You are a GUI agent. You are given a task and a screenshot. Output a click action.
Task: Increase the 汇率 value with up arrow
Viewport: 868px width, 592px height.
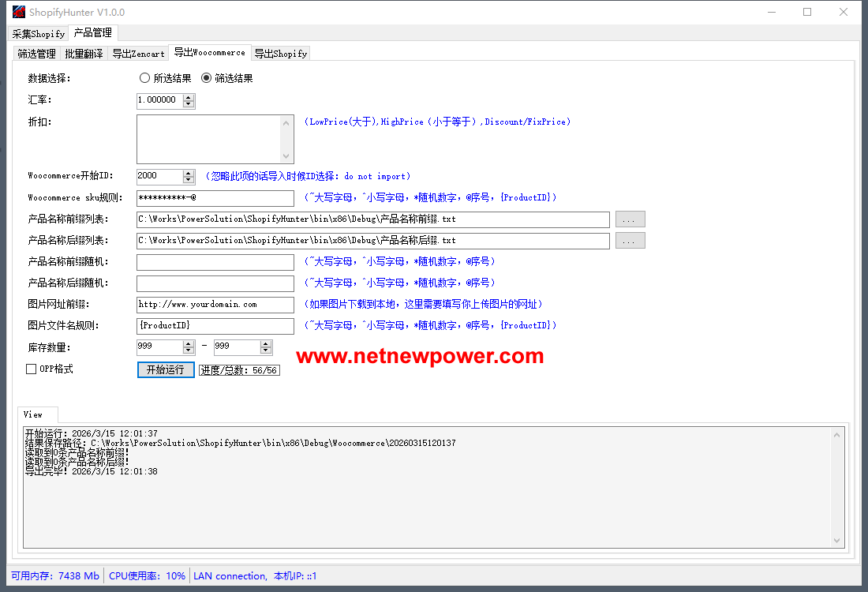pos(189,97)
